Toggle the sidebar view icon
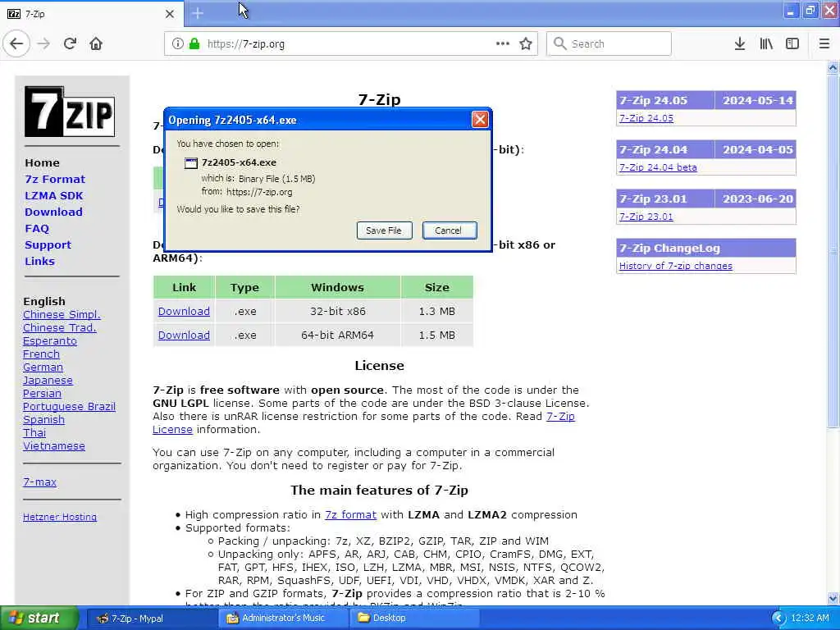Viewport: 840px width, 630px height. [792, 44]
